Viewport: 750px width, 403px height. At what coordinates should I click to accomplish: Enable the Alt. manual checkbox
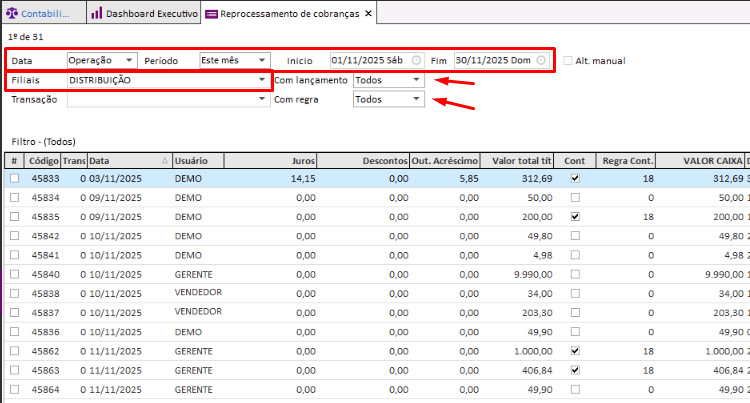tap(569, 61)
